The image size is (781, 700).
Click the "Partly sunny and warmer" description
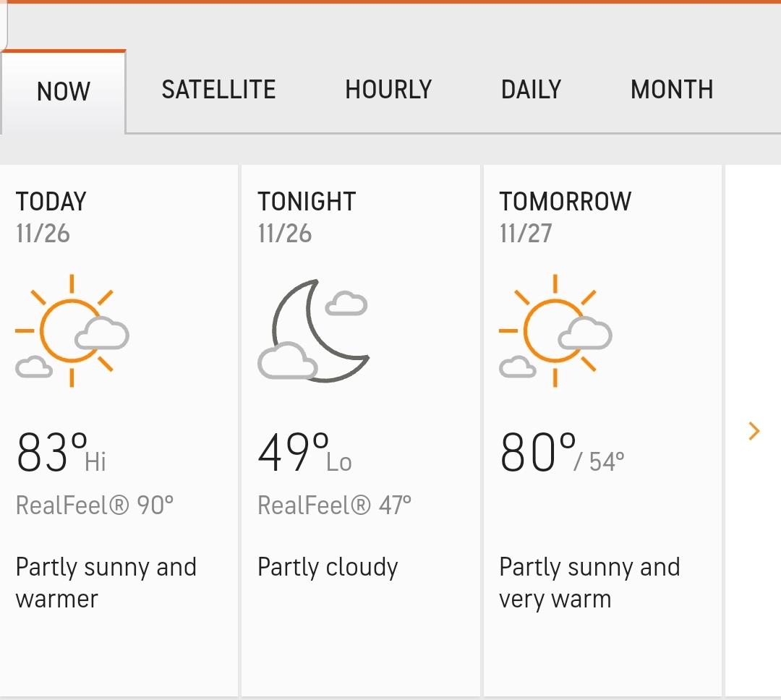pos(106,583)
